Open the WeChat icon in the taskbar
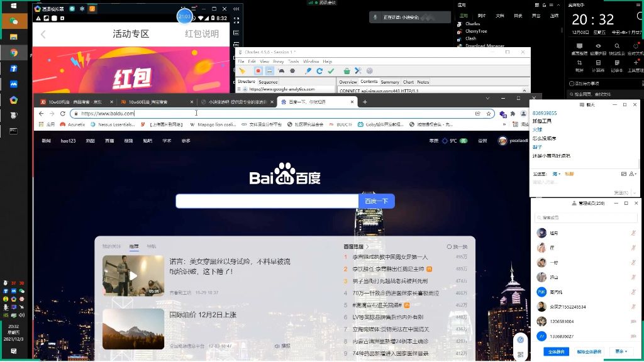This screenshot has height=362, width=644. [x=14, y=21]
